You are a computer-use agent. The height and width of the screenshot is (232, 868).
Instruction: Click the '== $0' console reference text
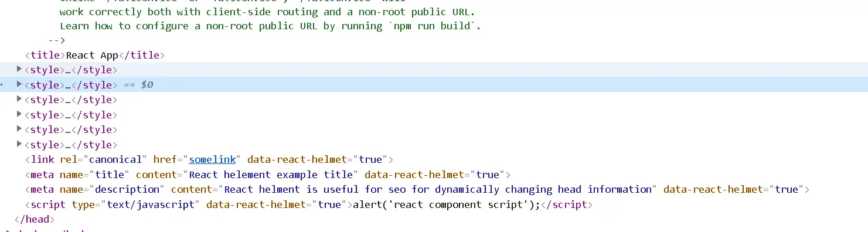pyautogui.click(x=139, y=85)
